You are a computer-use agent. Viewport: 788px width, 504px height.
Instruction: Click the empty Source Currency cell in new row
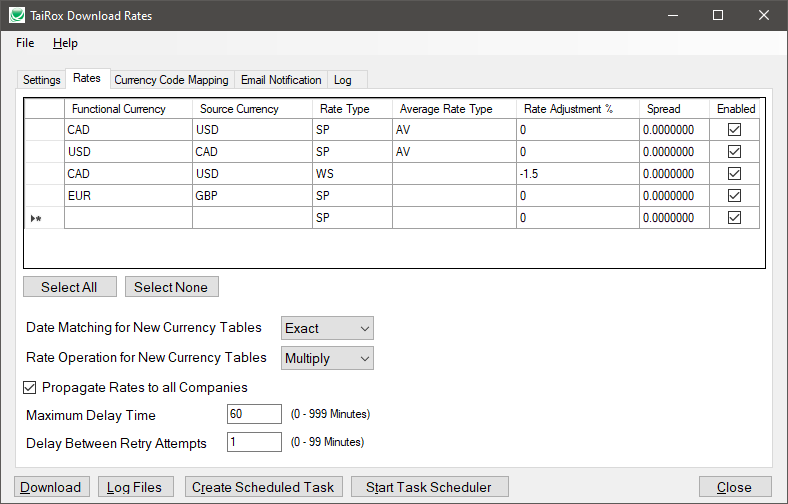(x=252, y=218)
